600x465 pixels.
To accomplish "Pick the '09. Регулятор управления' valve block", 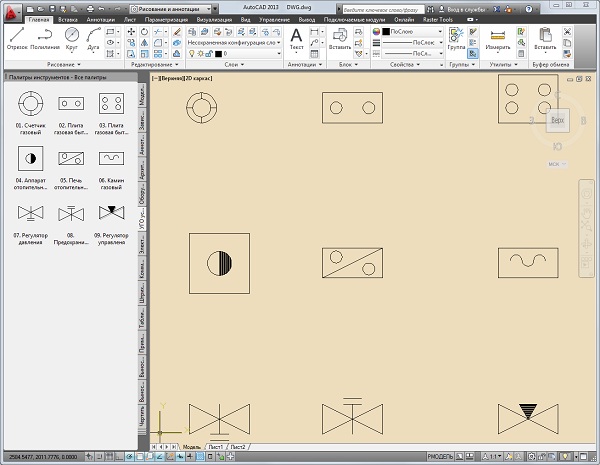I will click(110, 213).
